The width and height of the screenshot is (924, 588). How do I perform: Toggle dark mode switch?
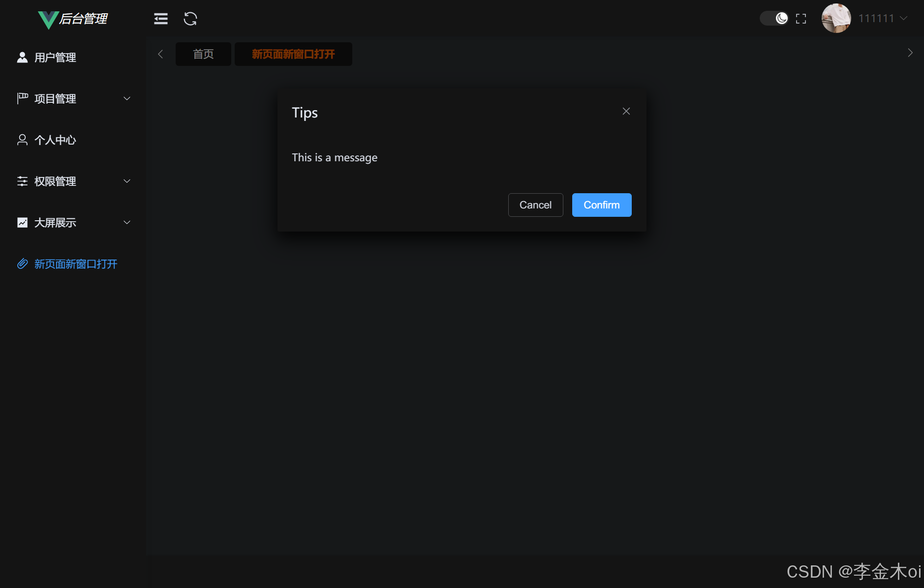[x=774, y=18]
